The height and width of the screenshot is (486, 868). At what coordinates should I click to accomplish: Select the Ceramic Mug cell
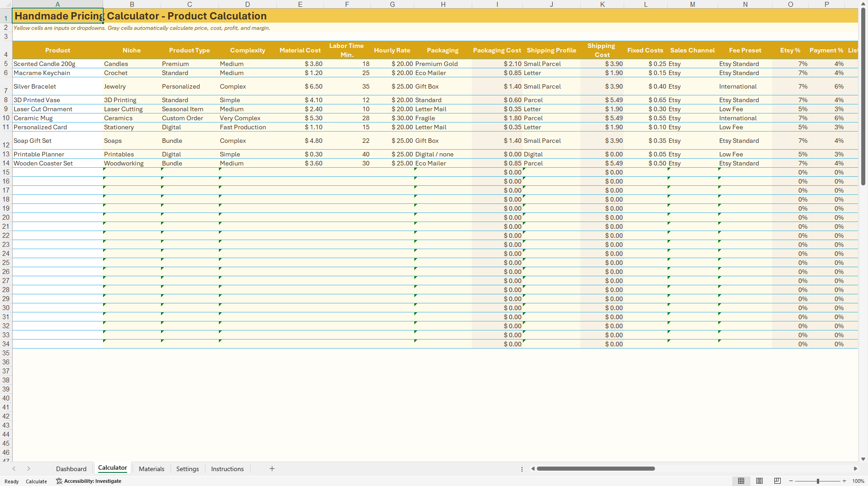coord(57,118)
